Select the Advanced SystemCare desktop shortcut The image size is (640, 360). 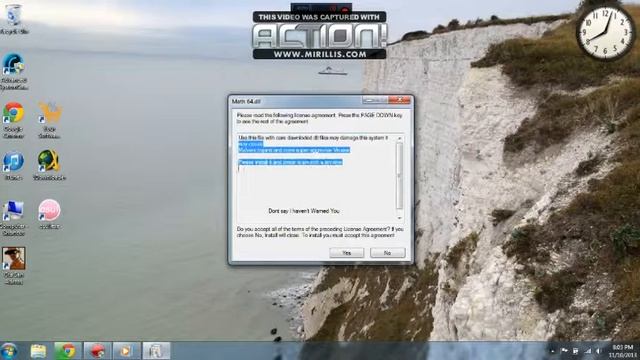coord(14,71)
